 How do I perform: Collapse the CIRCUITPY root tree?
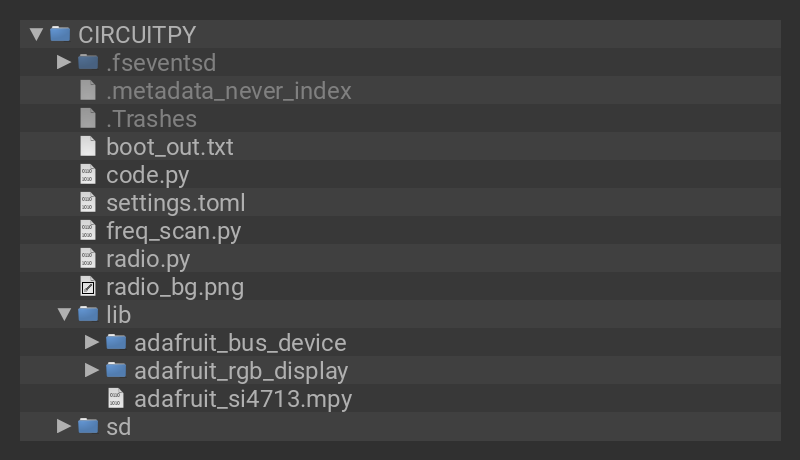click(x=37, y=34)
